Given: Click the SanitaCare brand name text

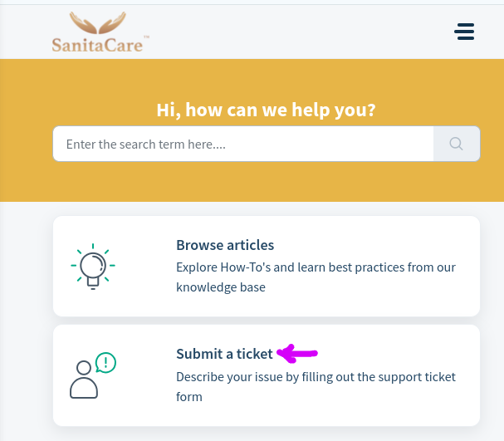Looking at the screenshot, I should point(97,43).
